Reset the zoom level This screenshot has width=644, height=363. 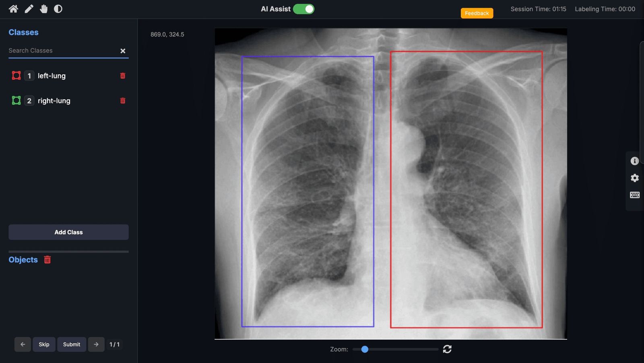[x=447, y=349]
